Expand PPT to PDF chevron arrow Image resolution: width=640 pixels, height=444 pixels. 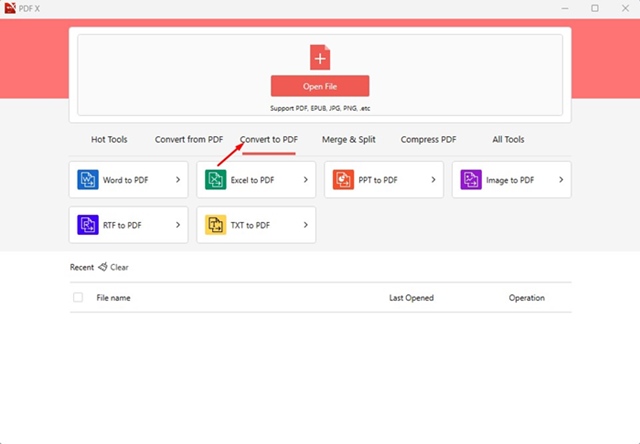(433, 180)
